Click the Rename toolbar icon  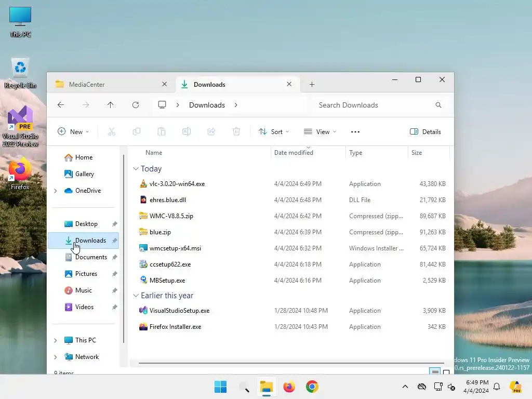tap(187, 131)
